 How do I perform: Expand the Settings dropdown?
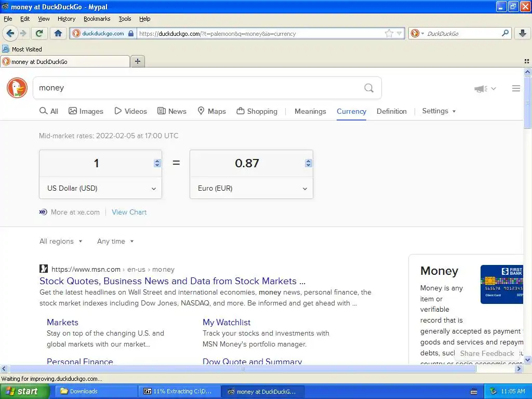click(x=438, y=111)
